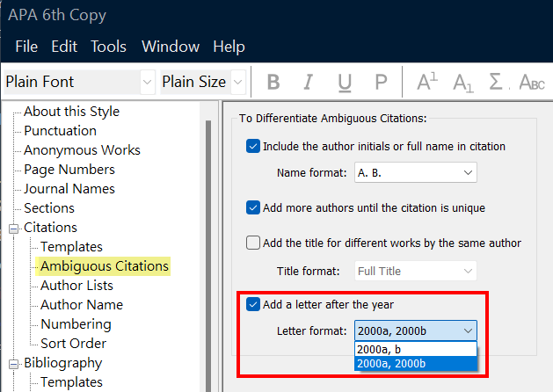Open the Tools menu
553x392 pixels.
[109, 47]
